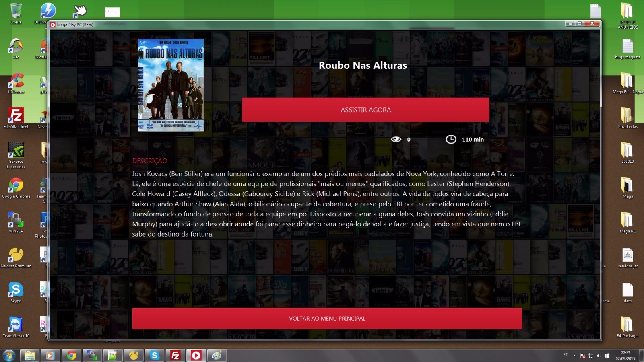Select the Mega PC - Copia folder
This screenshot has width=644, height=362.
click(x=627, y=83)
